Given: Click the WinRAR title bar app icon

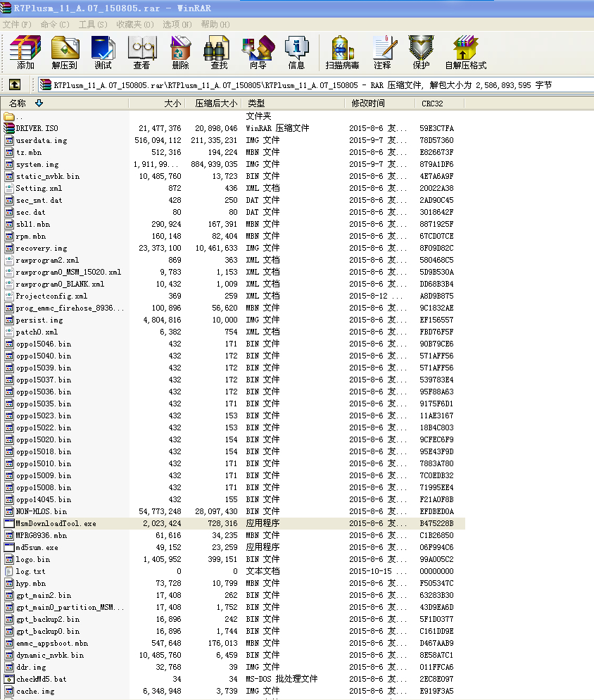Looking at the screenshot, I should coord(6,8).
